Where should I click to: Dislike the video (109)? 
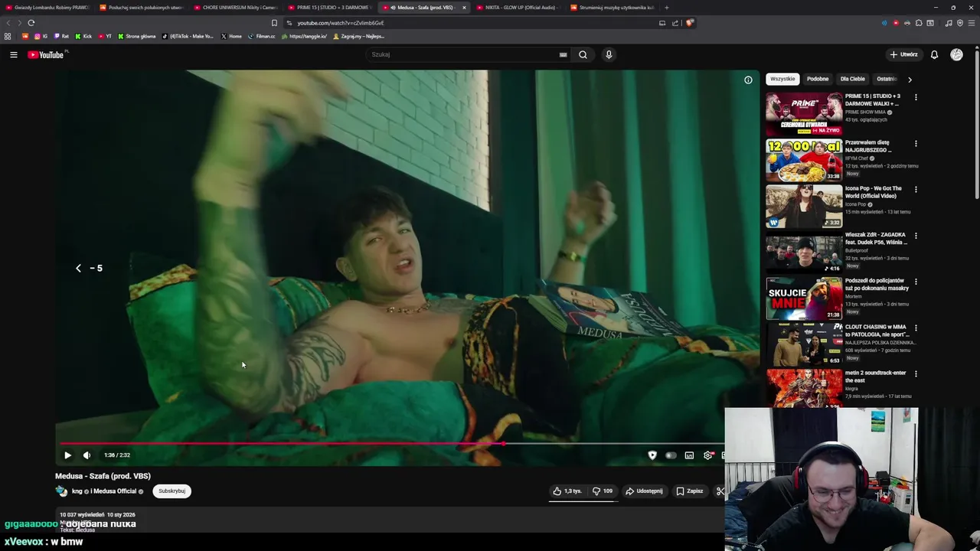pyautogui.click(x=603, y=491)
